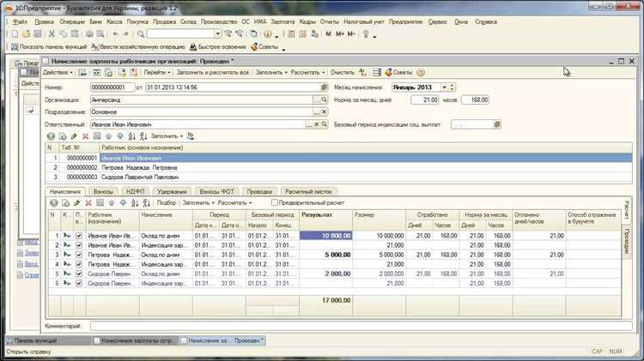
Task: Uncheck the checkbox in accrual row 1
Action: point(79,235)
